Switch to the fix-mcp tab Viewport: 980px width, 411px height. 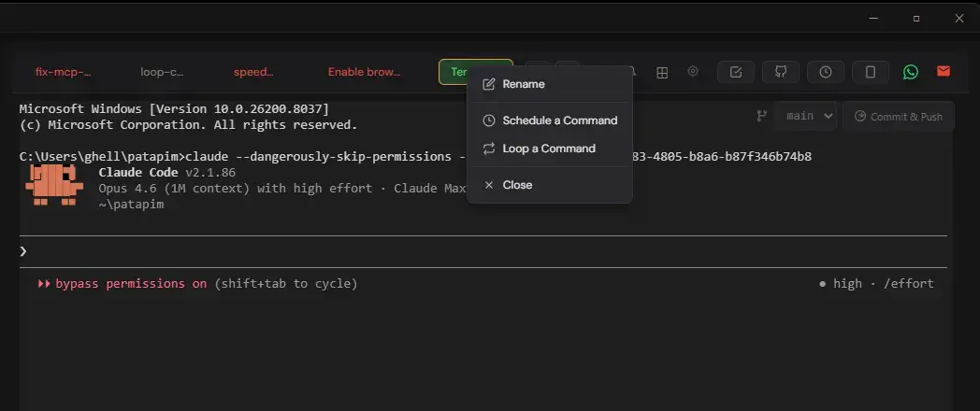[x=63, y=72]
